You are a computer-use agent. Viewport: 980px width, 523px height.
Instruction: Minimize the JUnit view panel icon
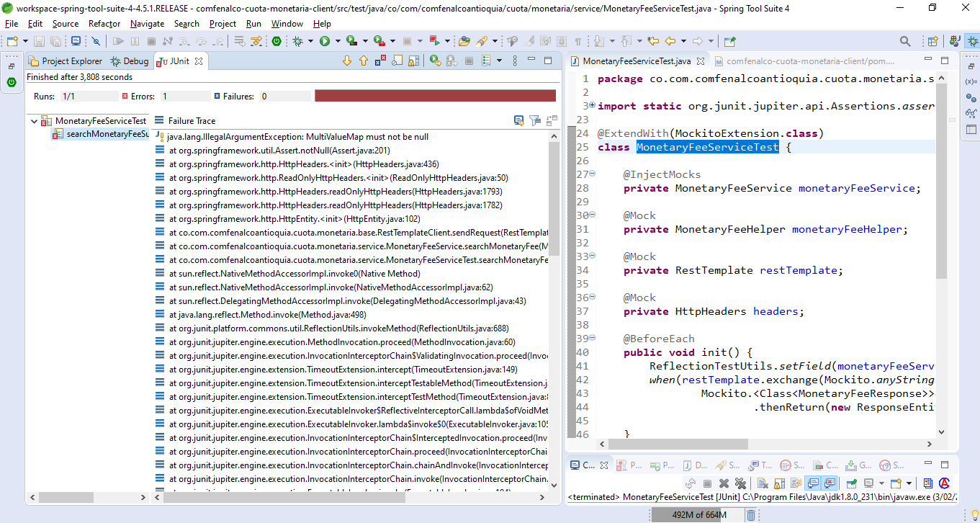(531, 61)
